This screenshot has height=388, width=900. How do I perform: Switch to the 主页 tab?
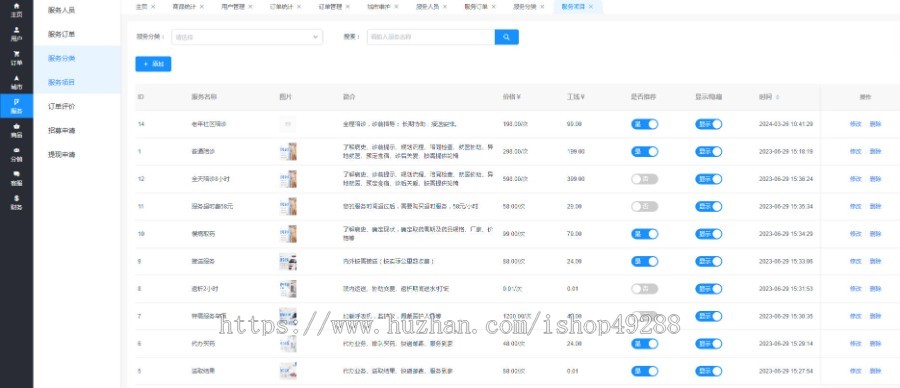point(141,7)
